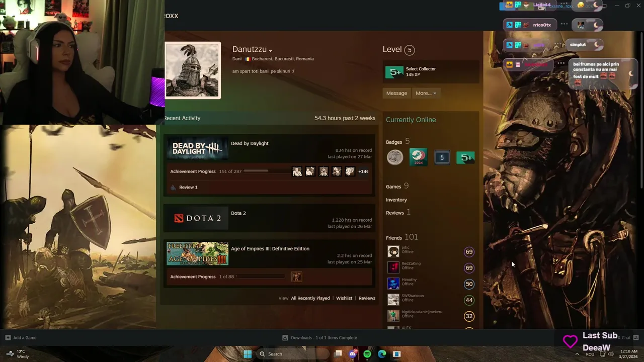Expand the Danutzzu name history dropdown
This screenshot has width=644, height=362.
tap(270, 51)
